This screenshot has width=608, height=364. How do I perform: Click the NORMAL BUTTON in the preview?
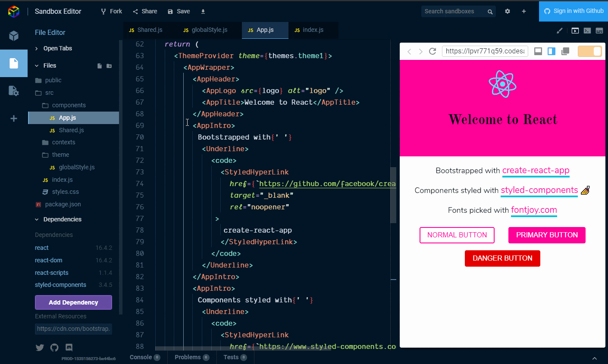click(457, 235)
